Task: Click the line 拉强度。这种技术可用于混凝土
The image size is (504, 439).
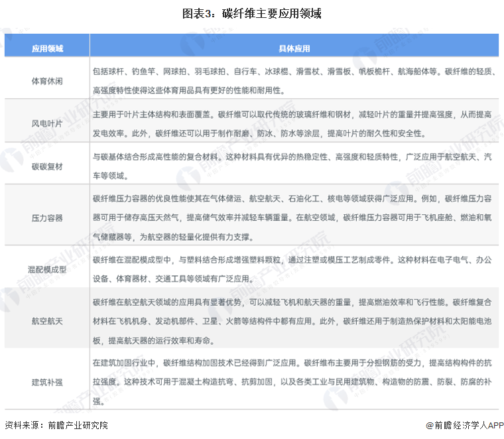Action: coord(292,382)
